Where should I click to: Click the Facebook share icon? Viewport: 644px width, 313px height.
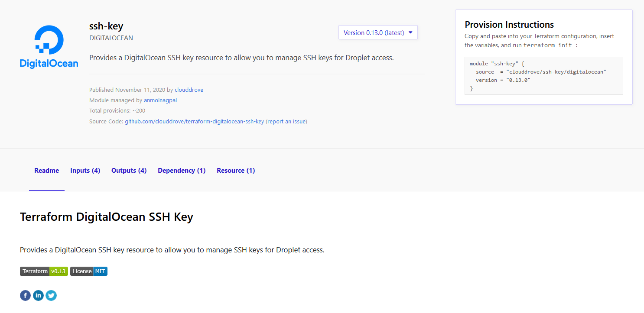coord(25,296)
